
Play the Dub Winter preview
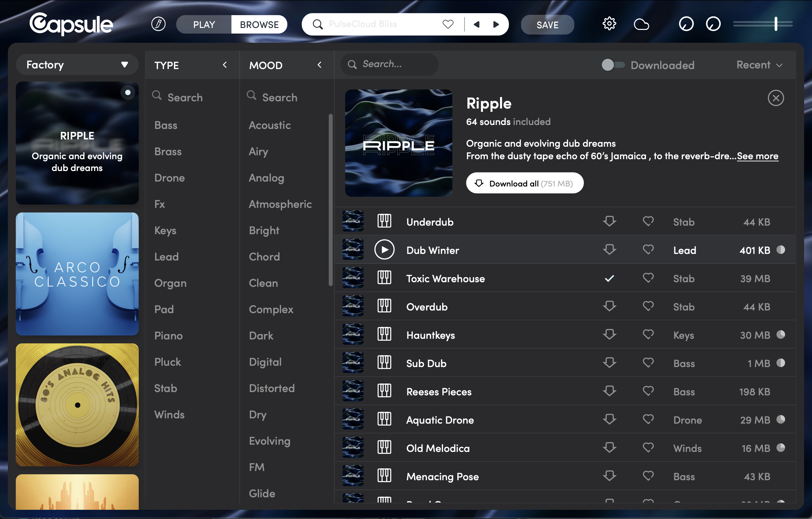coord(384,250)
